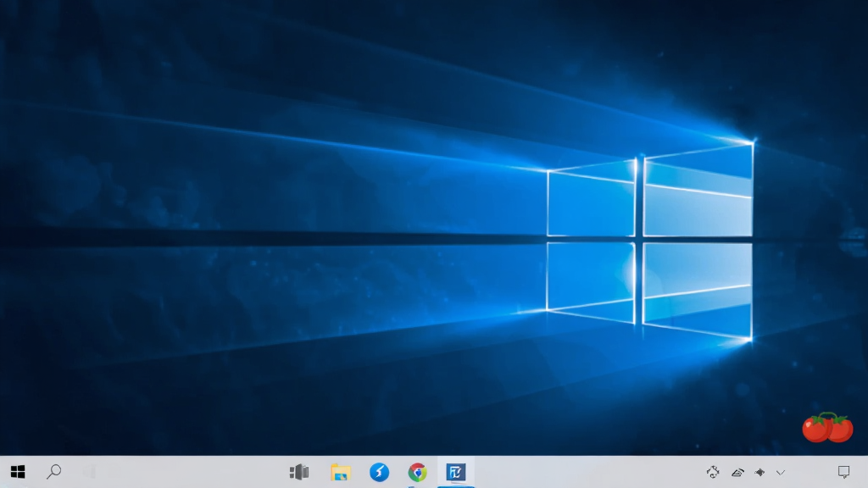Launch the blue lightning-bolt circle app
This screenshot has width=868, height=488.
[379, 472]
